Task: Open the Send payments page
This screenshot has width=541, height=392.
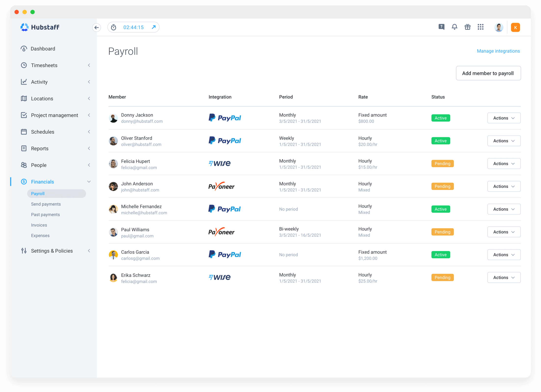Action: coord(46,204)
